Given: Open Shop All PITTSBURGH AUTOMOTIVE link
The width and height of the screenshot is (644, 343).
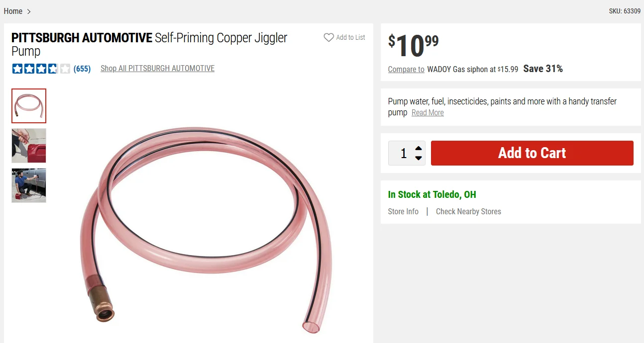Looking at the screenshot, I should (157, 69).
